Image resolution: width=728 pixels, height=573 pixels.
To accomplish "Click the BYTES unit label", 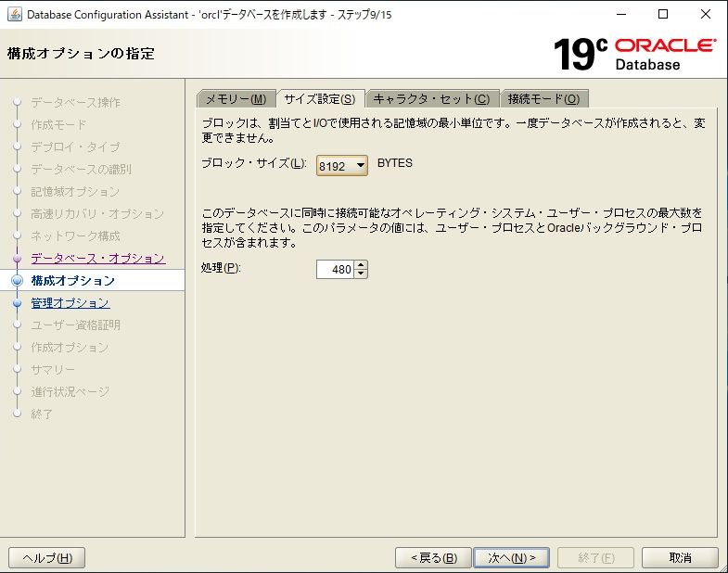I will point(395,163).
